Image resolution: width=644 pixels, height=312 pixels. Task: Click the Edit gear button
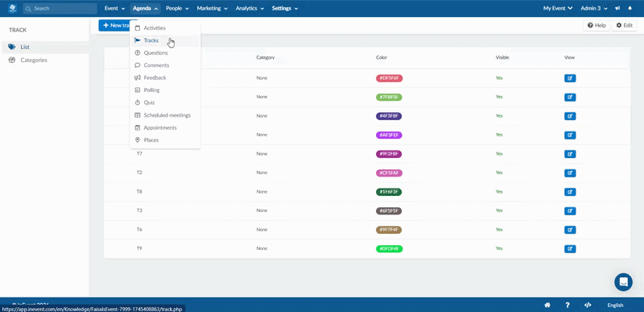pos(624,25)
